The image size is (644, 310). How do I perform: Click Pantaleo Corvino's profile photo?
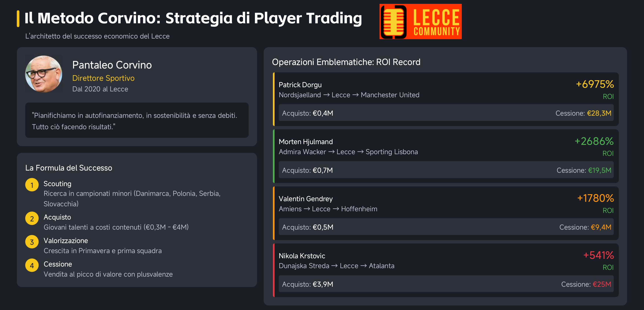pyautogui.click(x=44, y=74)
